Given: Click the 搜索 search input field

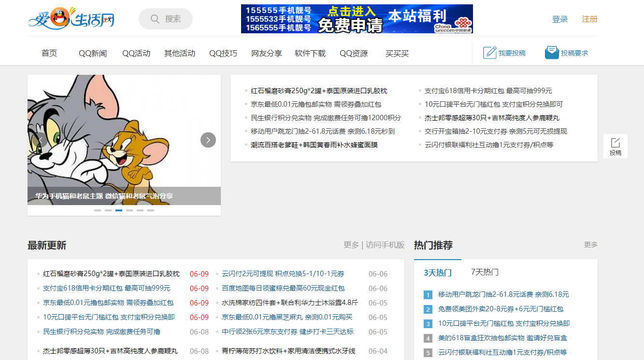Looking at the screenshot, I should [x=172, y=18].
